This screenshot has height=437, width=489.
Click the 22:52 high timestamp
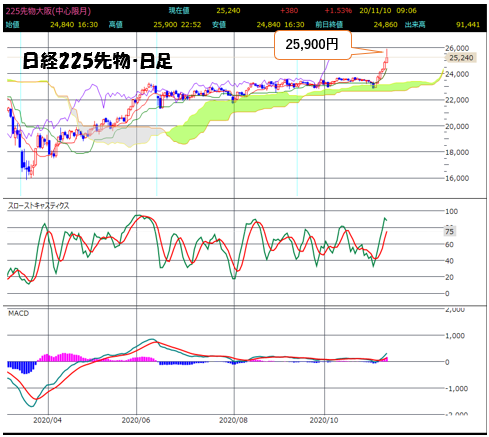pos(191,25)
